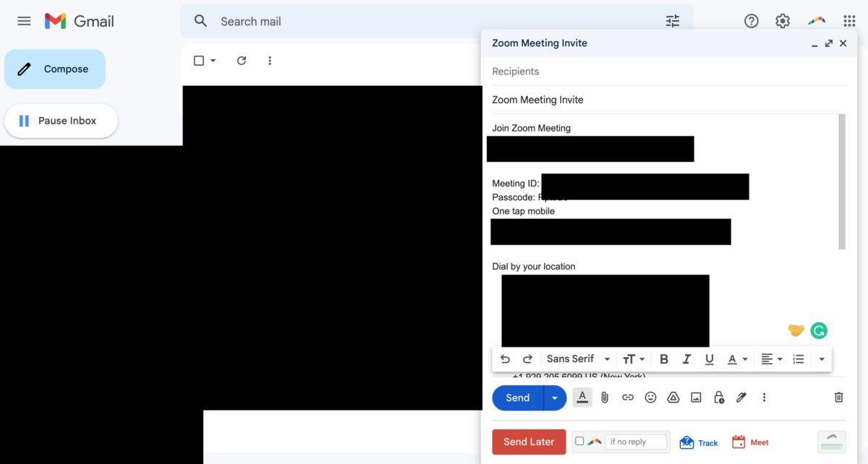The width and height of the screenshot is (868, 464).
Task: Click the "One tap mobile" text
Action: coord(524,211)
